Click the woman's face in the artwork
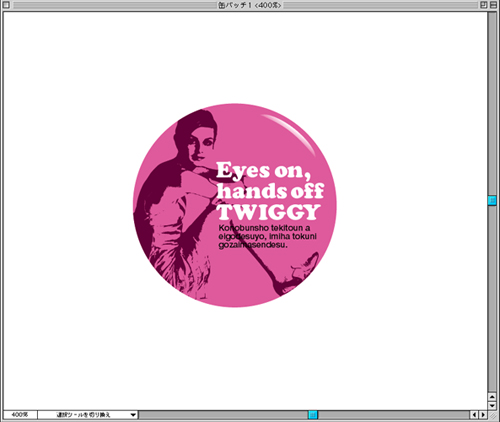Screen dimensions: 500x422 pyautogui.click(x=200, y=146)
